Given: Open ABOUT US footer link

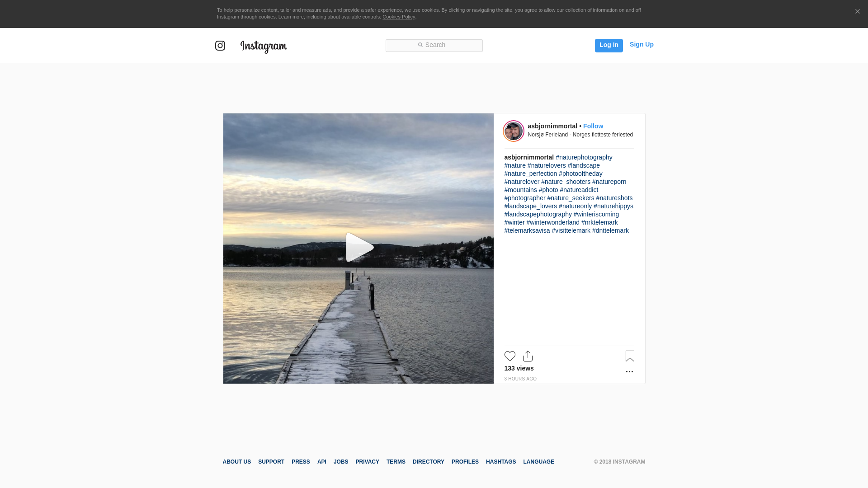Looking at the screenshot, I should 236,462.
